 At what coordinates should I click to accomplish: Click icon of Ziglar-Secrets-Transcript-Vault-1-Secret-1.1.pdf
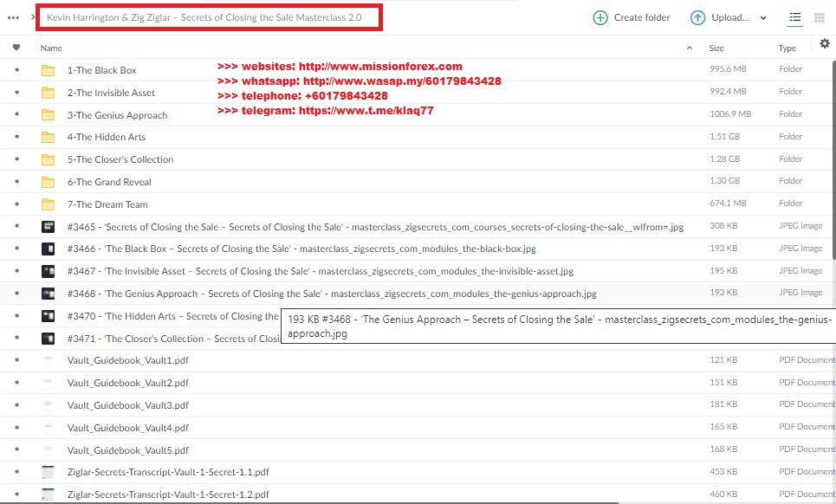(48, 472)
